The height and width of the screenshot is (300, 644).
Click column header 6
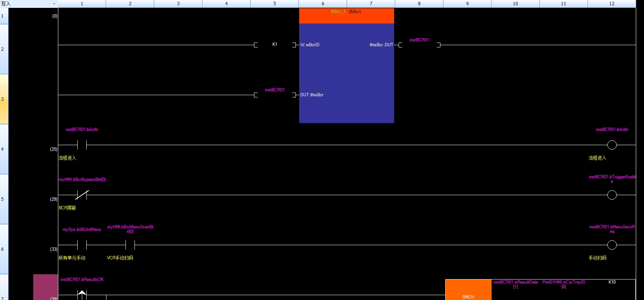[323, 4]
